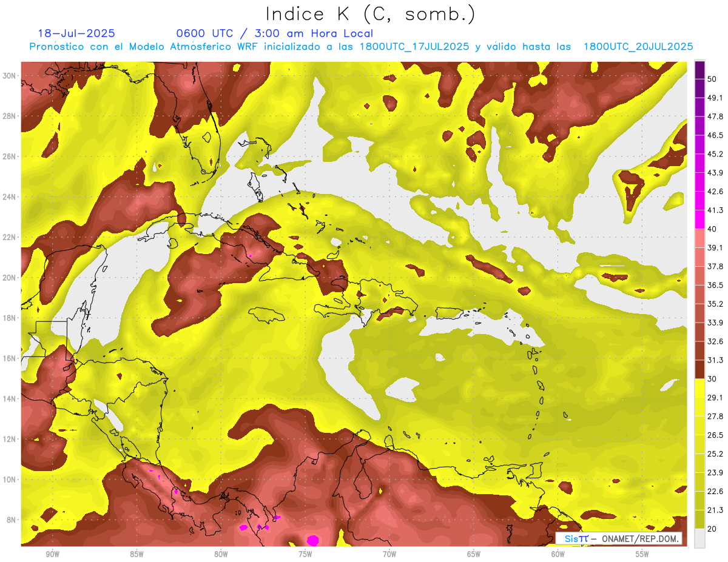Screen dimensions: 728x562
Task: Click the '28N' latitude label
Action: [x=10, y=116]
